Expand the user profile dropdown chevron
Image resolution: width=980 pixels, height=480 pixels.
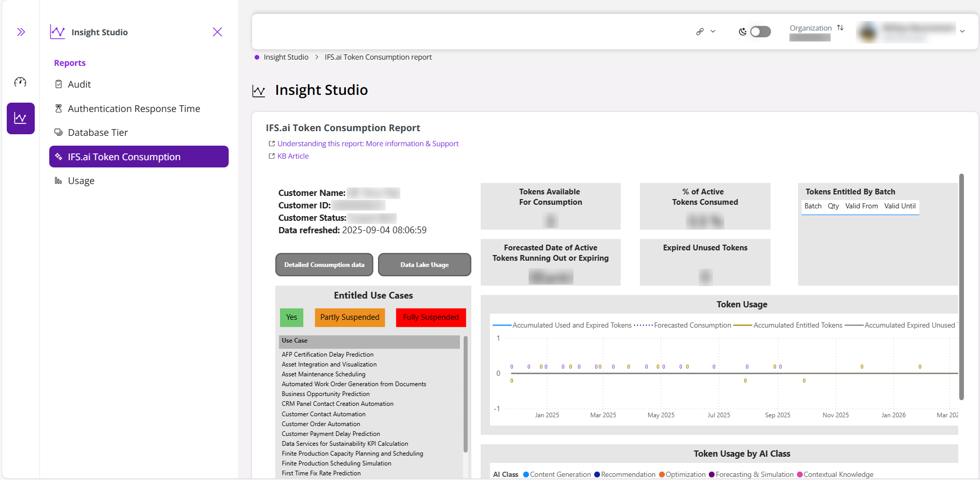962,32
